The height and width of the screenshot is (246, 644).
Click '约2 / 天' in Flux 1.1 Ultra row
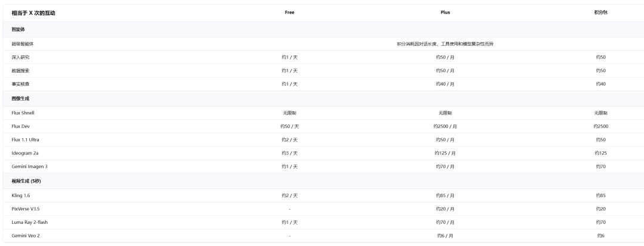point(290,140)
